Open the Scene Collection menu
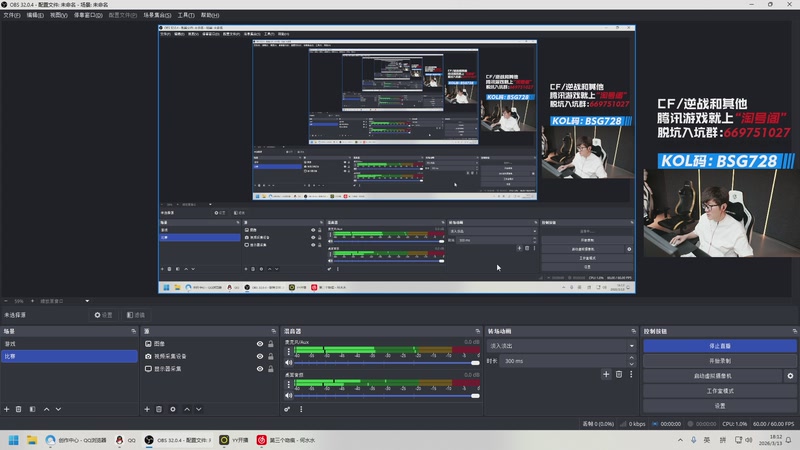The width and height of the screenshot is (800, 450). pos(157,15)
